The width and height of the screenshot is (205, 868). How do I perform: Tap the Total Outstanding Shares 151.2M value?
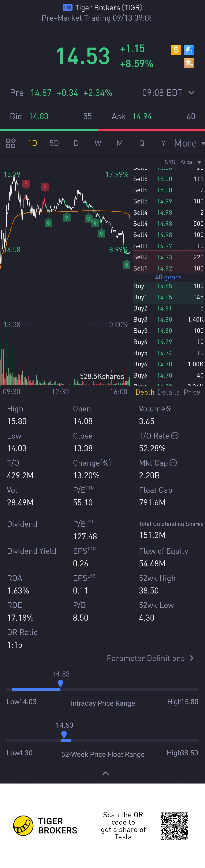(x=152, y=535)
